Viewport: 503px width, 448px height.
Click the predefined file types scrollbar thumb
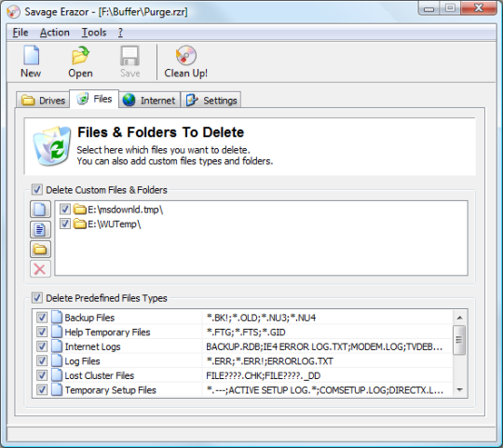point(459,340)
